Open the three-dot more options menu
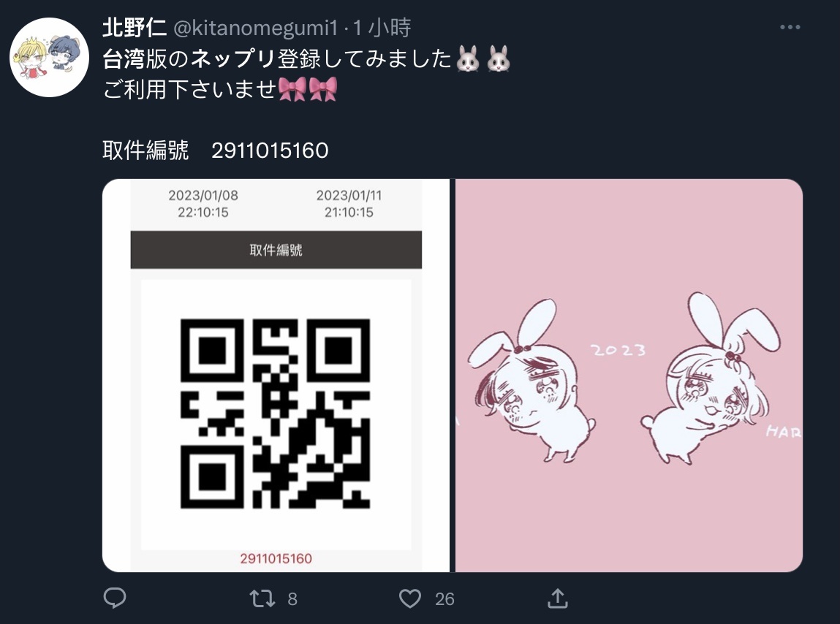840x624 pixels. 790,27
